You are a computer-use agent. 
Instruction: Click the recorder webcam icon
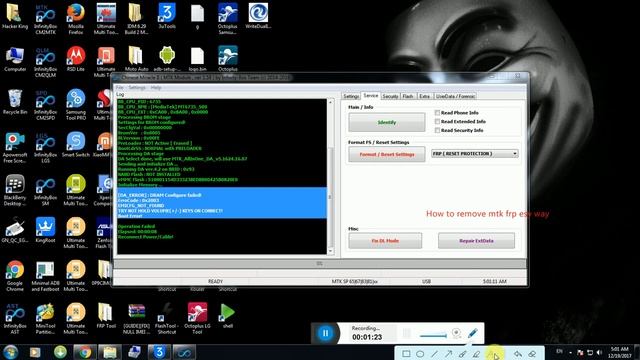tap(456, 333)
